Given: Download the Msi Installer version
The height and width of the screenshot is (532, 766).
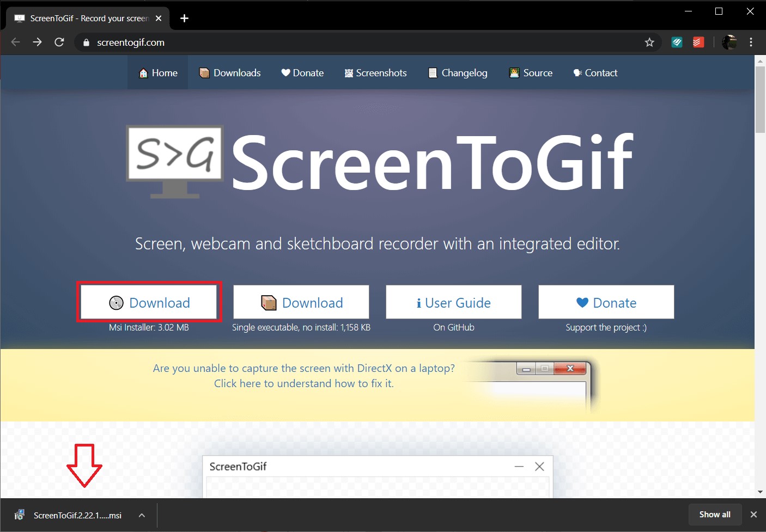Looking at the screenshot, I should 149,303.
